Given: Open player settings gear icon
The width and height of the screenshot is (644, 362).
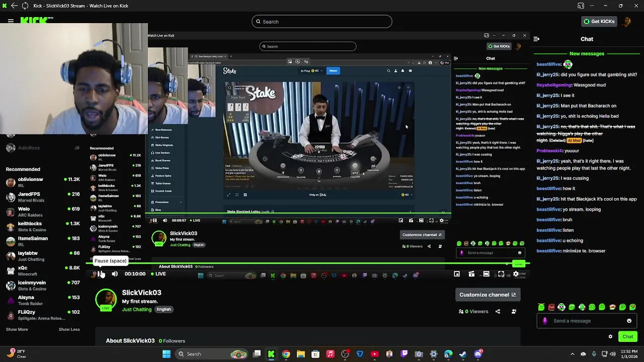Looking at the screenshot, I should click(x=516, y=274).
